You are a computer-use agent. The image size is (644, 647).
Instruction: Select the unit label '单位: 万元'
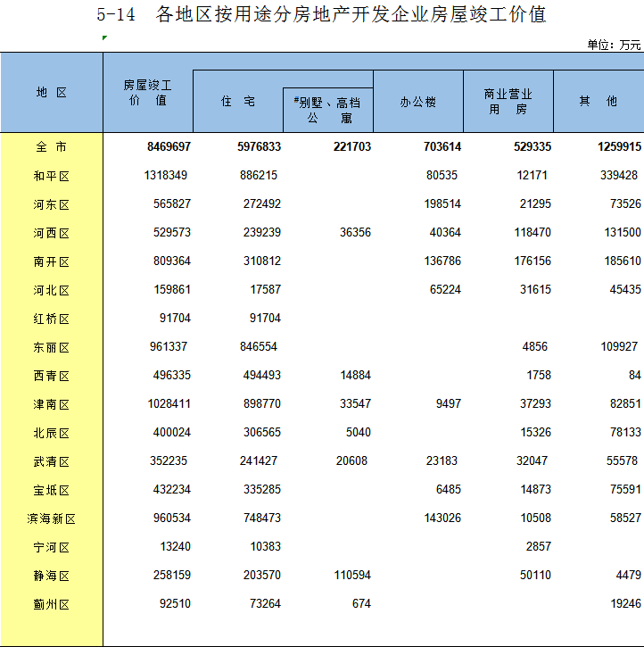[x=614, y=45]
